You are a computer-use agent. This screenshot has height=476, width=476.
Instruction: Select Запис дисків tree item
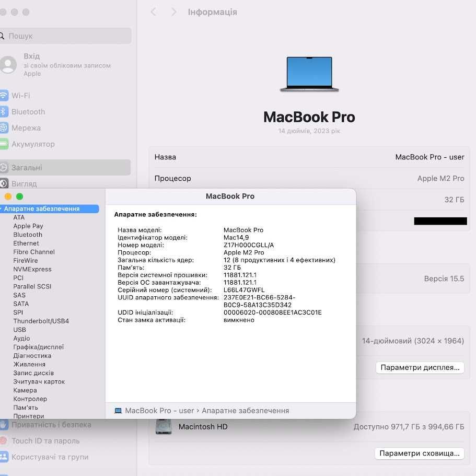tap(33, 373)
